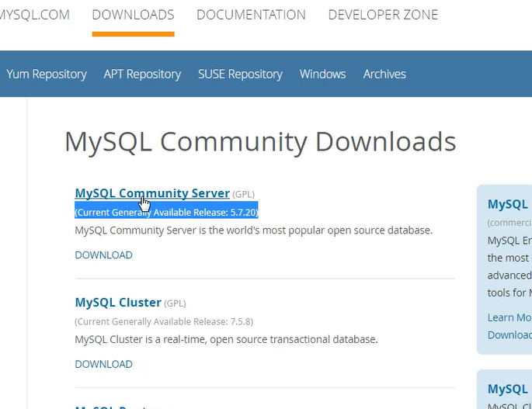Click highlighted release text 5.7.20
The image size is (532, 409).
click(x=166, y=213)
